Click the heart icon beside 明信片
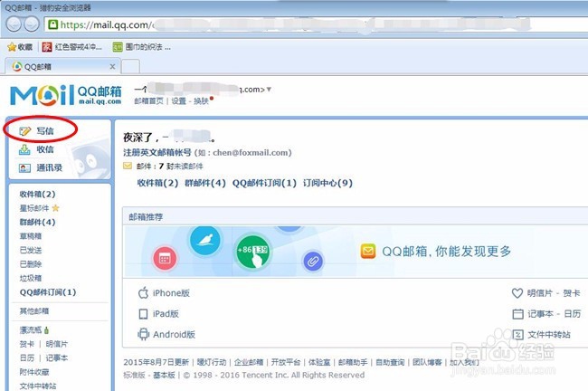Screen dimensions: 588x391 click(x=517, y=293)
